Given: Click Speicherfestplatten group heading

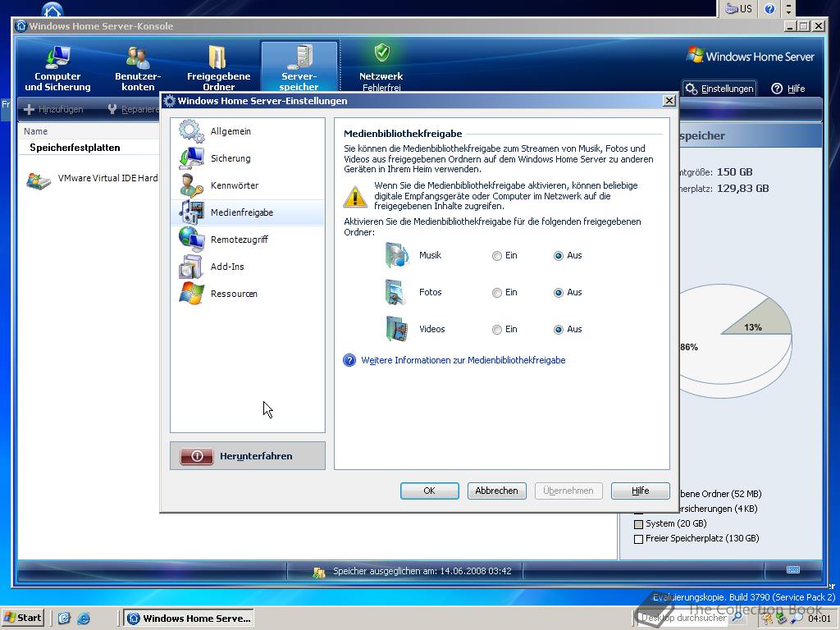Looking at the screenshot, I should click(75, 148).
